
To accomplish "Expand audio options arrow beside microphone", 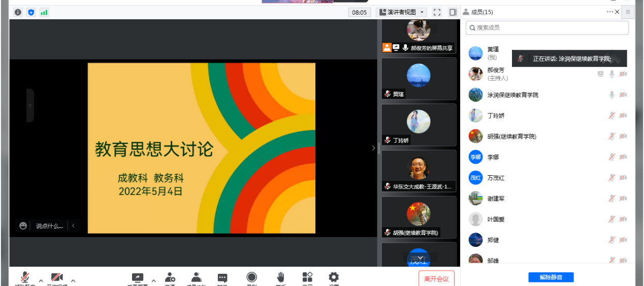I will pyautogui.click(x=41, y=280).
